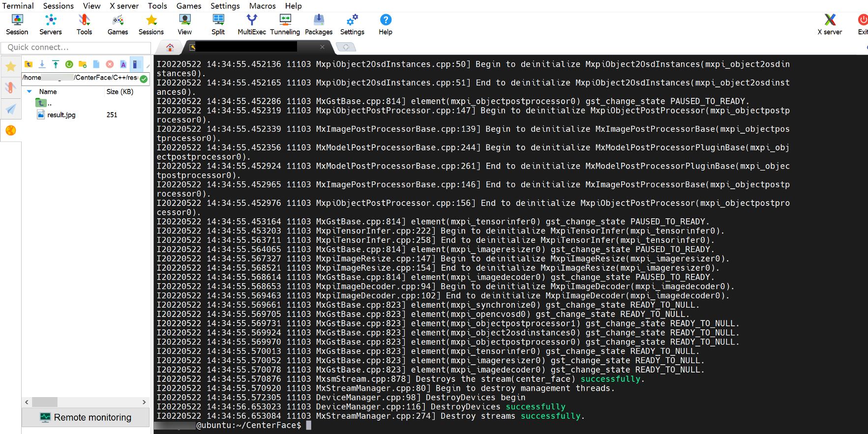This screenshot has width=868, height=434.
Task: Toggle follow terminal folder button
Action: point(136,64)
